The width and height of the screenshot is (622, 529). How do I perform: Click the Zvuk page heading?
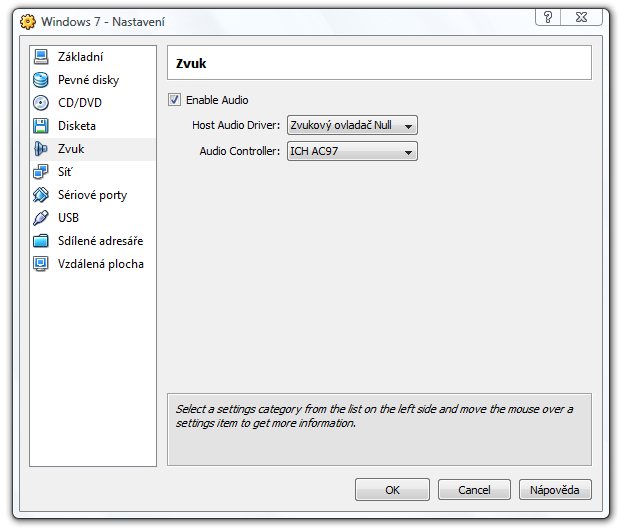coord(191,63)
